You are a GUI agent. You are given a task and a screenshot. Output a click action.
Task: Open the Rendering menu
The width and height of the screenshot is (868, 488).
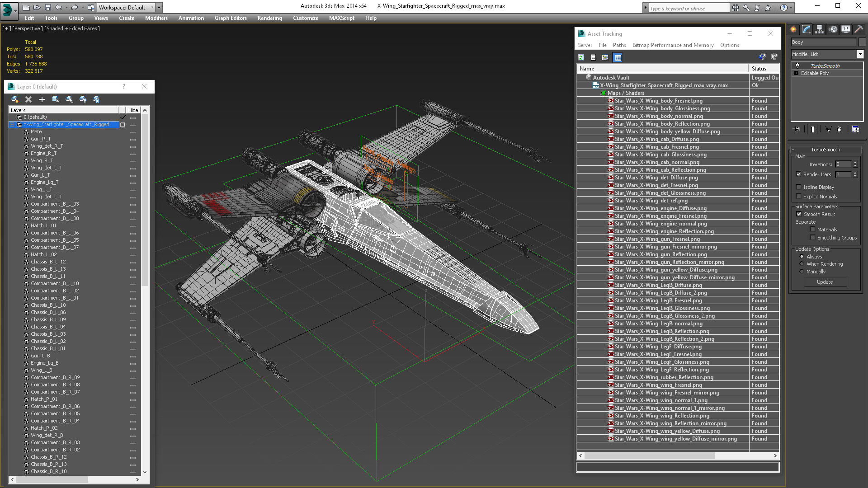pos(270,18)
